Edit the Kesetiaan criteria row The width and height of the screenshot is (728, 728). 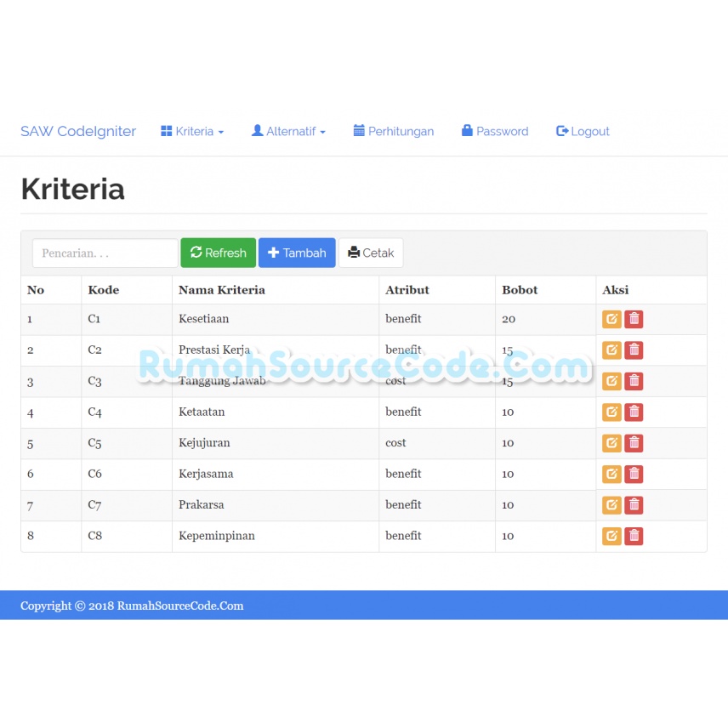[x=611, y=319]
